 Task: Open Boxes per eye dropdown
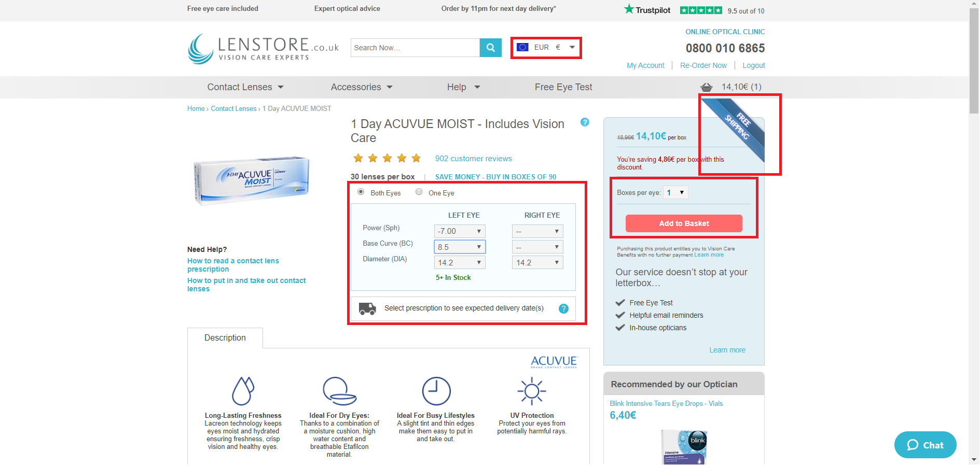coord(676,192)
